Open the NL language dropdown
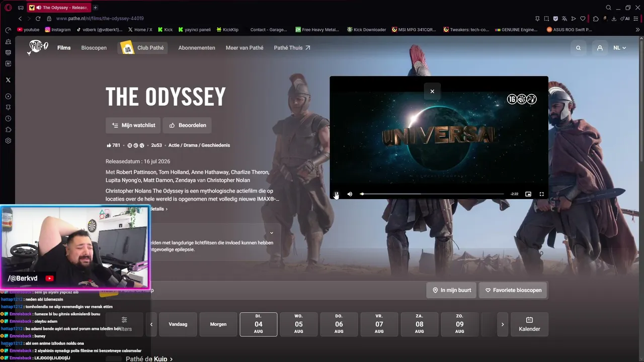644x362 pixels. coord(620,48)
